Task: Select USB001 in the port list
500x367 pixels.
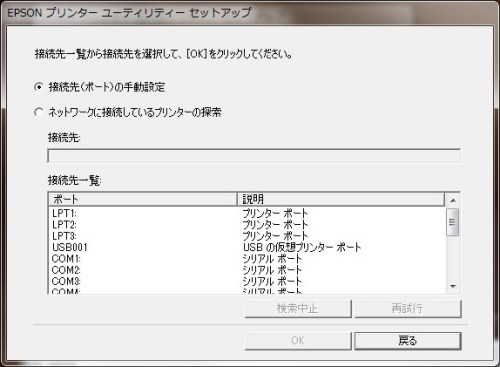Action: point(70,247)
